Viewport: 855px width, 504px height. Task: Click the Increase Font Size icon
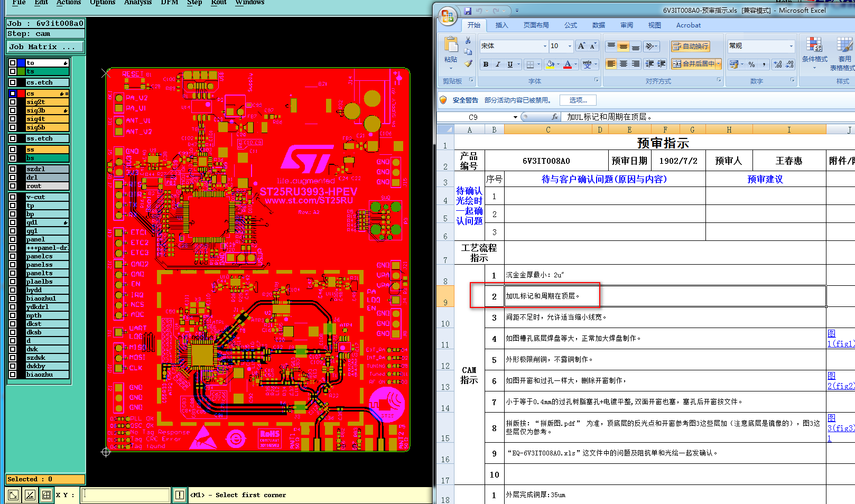581,46
